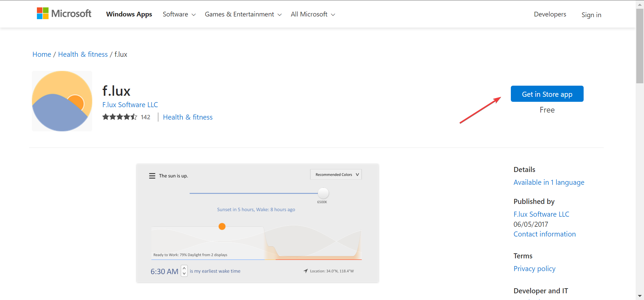Open Privacy policy link
Image resolution: width=644 pixels, height=300 pixels.
click(534, 269)
